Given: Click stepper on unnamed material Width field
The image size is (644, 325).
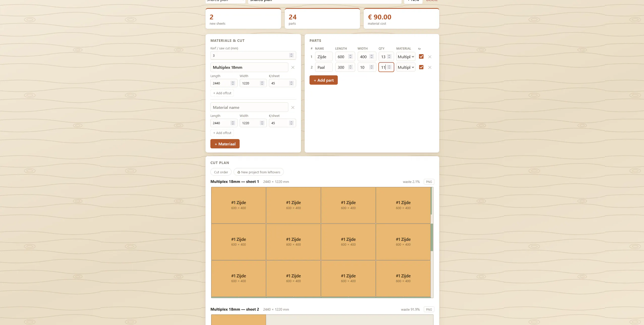Looking at the screenshot, I should coord(262,123).
